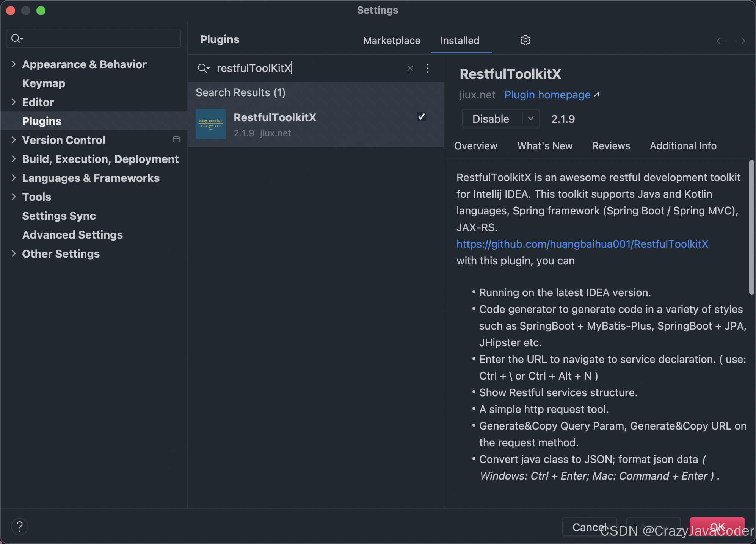The width and height of the screenshot is (756, 544).
Task: Click the RestfulToolkitX plugin logo thumbnail
Action: [x=211, y=124]
